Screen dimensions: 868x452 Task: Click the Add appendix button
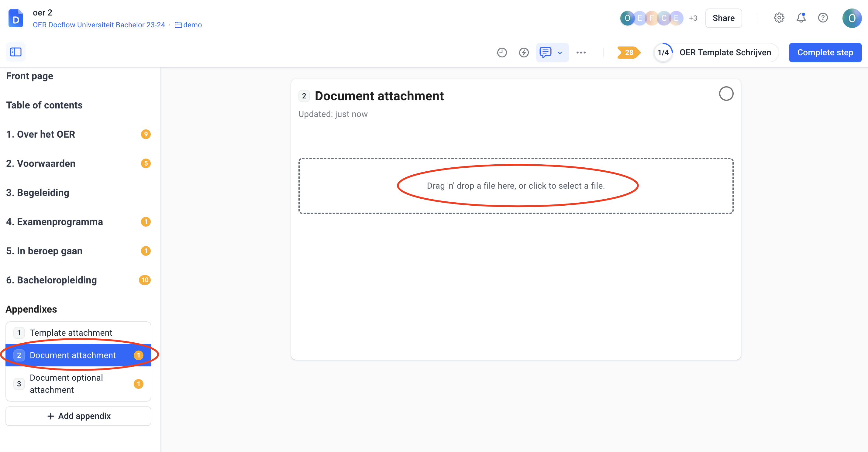coord(78,416)
